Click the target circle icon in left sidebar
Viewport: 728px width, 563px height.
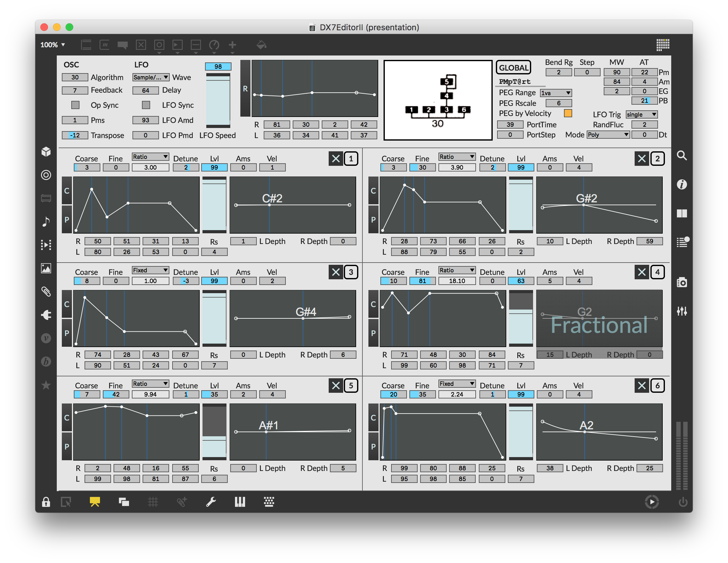(x=46, y=175)
